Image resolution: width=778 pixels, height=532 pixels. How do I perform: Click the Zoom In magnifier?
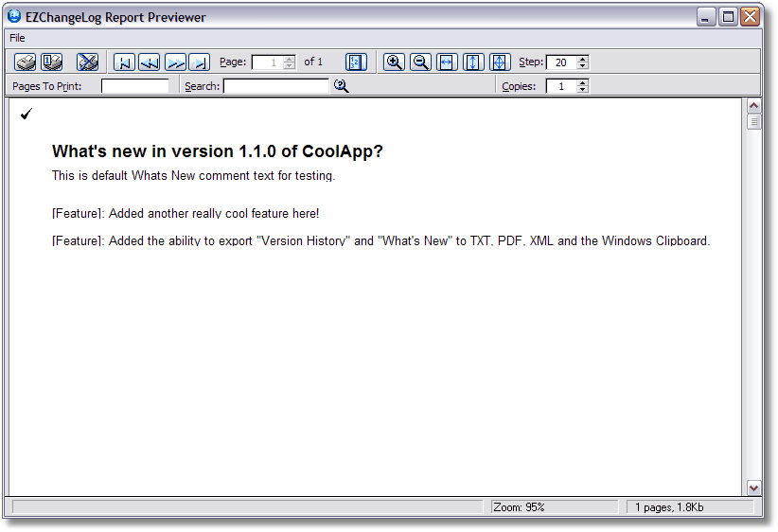point(395,62)
